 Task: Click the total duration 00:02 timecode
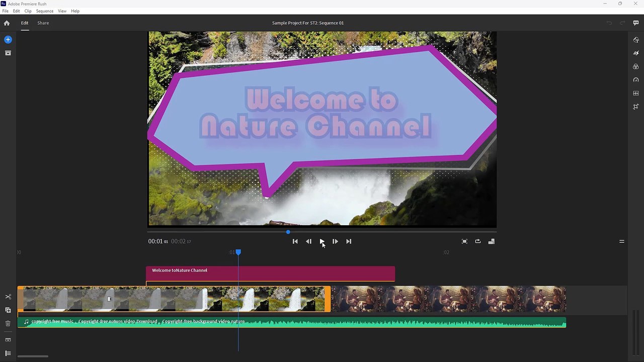[x=181, y=241]
